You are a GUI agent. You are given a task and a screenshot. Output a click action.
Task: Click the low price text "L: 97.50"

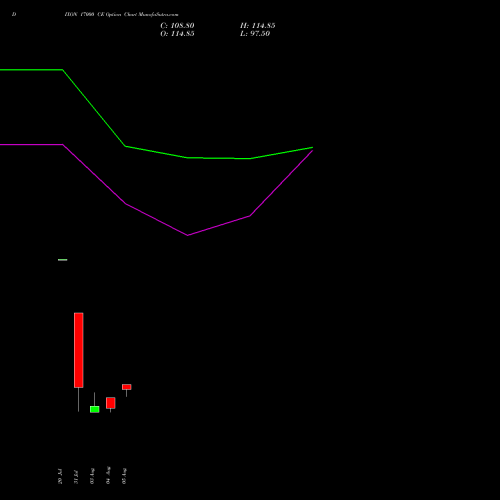coord(255,34)
